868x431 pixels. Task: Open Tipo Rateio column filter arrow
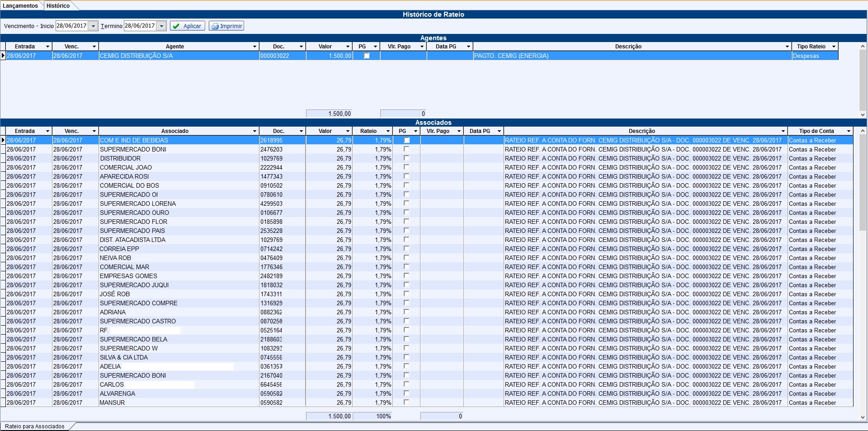[x=834, y=47]
